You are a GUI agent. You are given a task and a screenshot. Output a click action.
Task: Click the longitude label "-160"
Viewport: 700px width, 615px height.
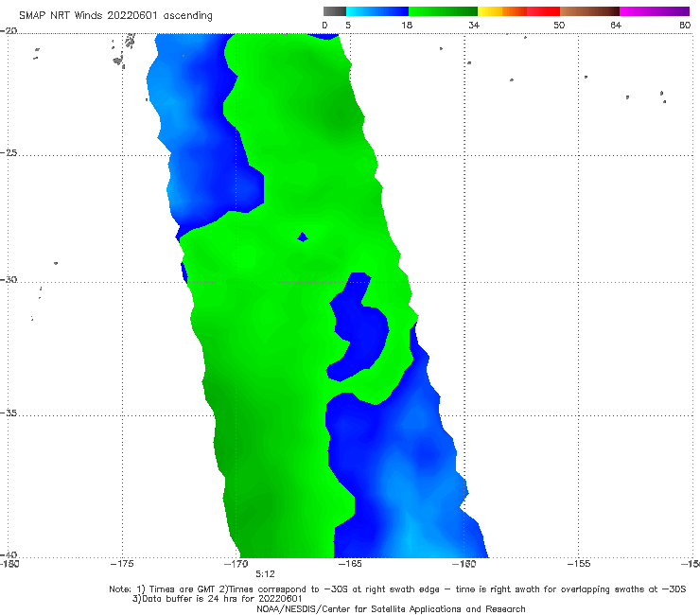(x=464, y=564)
